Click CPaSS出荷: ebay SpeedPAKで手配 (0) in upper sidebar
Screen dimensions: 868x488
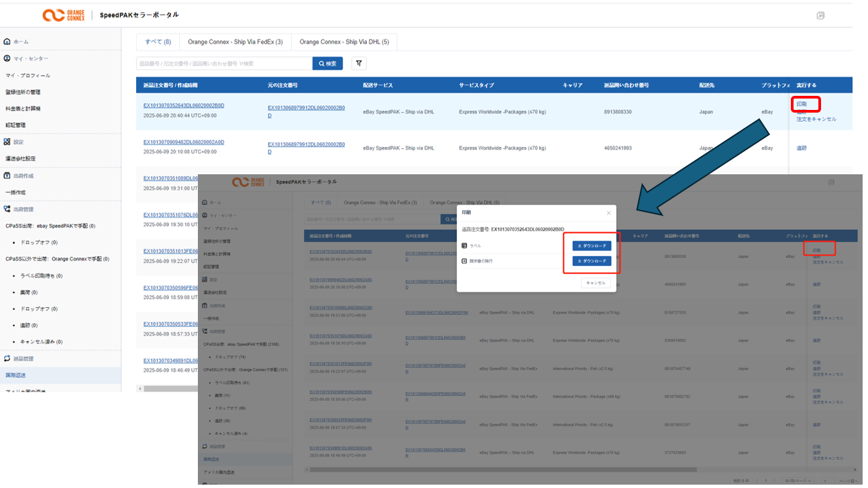tap(50, 226)
